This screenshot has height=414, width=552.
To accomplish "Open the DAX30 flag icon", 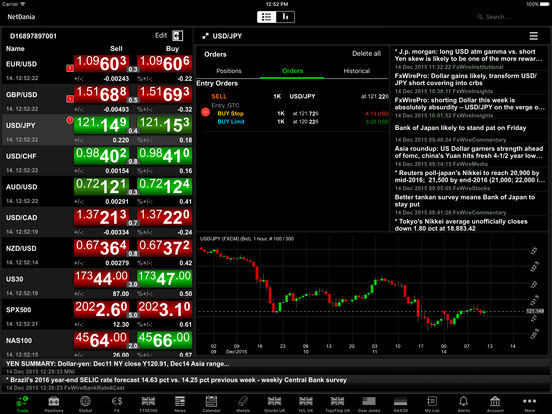I will tap(400, 404).
